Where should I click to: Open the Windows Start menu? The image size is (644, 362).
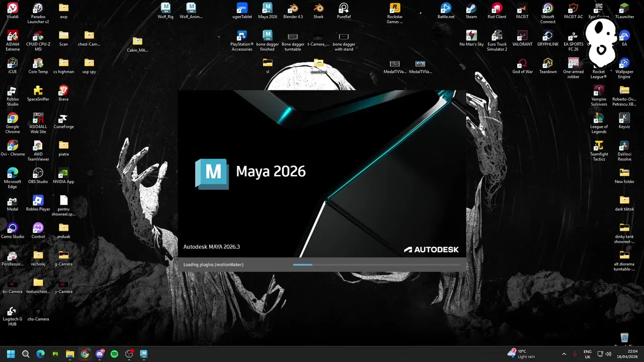pos(11,354)
